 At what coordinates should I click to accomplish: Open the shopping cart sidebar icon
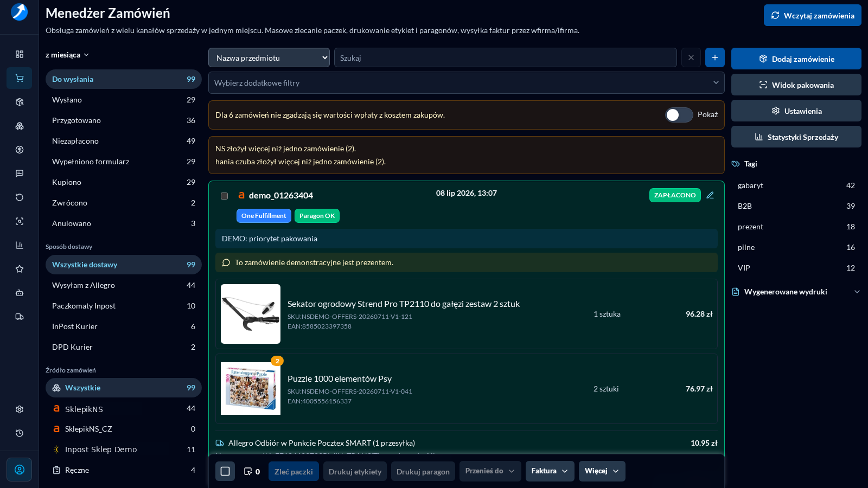click(20, 78)
